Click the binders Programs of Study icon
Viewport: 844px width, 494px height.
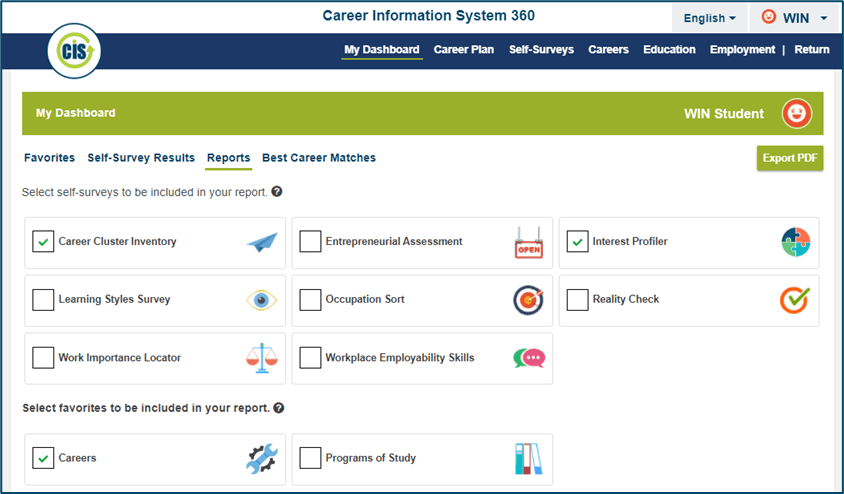pos(529,459)
